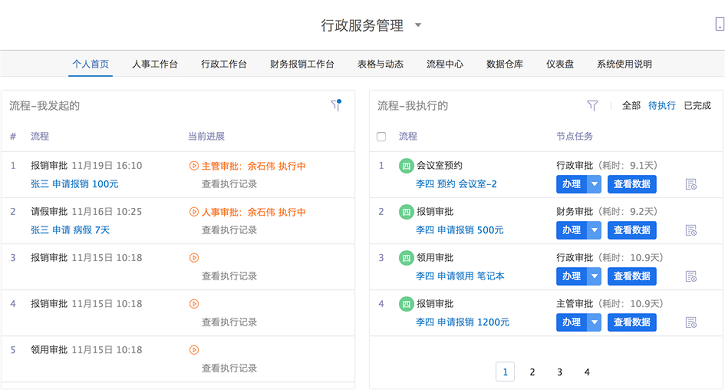Click 查看数据 button for 李四 申请报销 500元
This screenshot has height=390, width=725.
tap(632, 230)
